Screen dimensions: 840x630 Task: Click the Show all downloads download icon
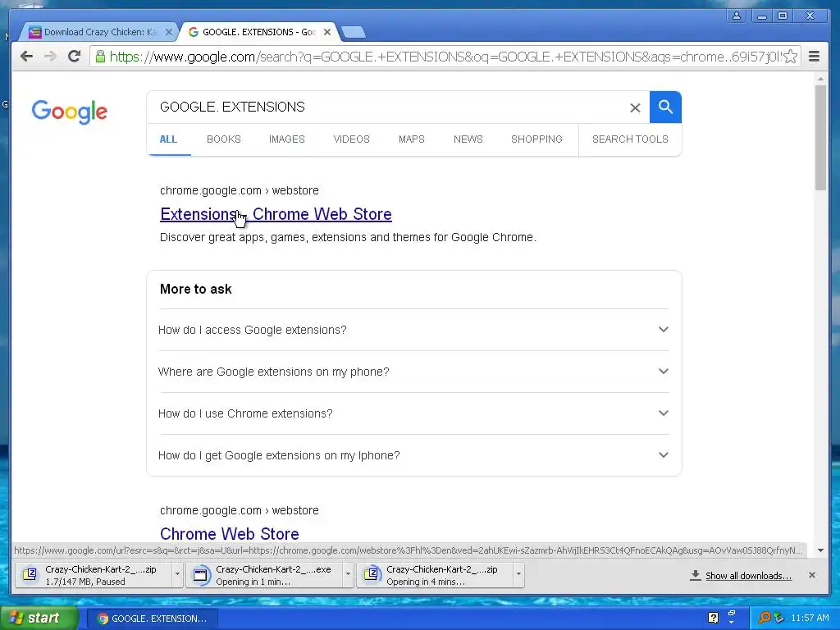pos(695,575)
